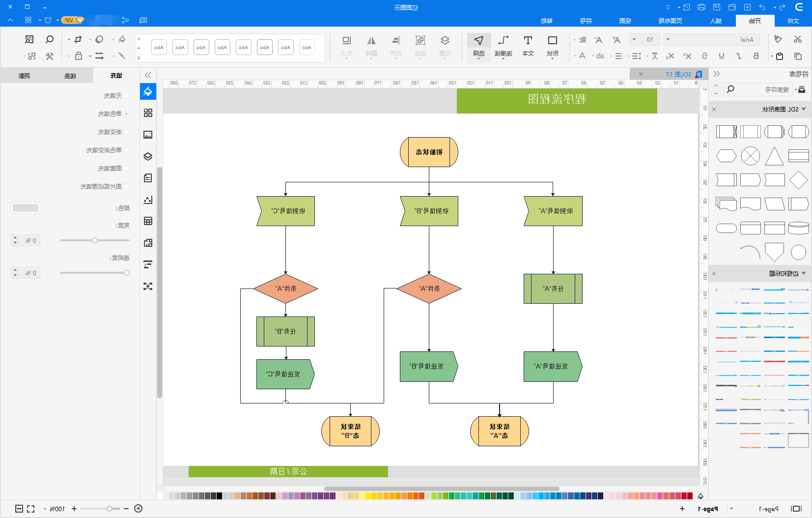Switch to the 阴影 properties tab

pyautogui.click(x=24, y=75)
